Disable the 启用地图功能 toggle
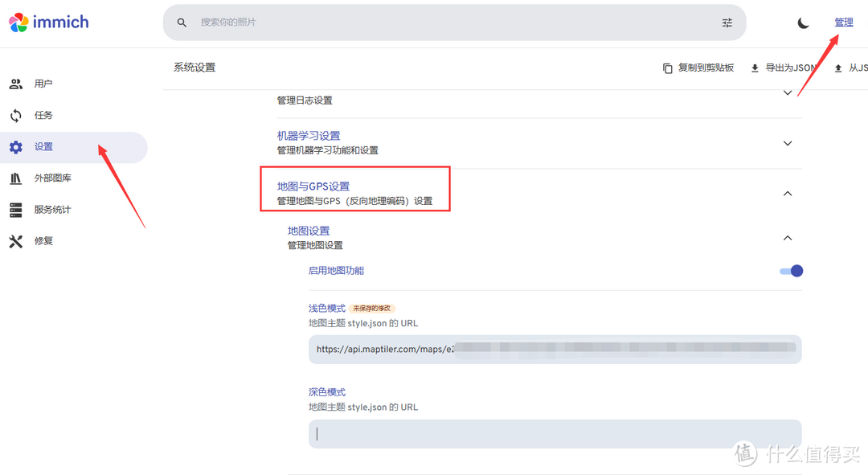The image size is (868, 475). [x=791, y=271]
